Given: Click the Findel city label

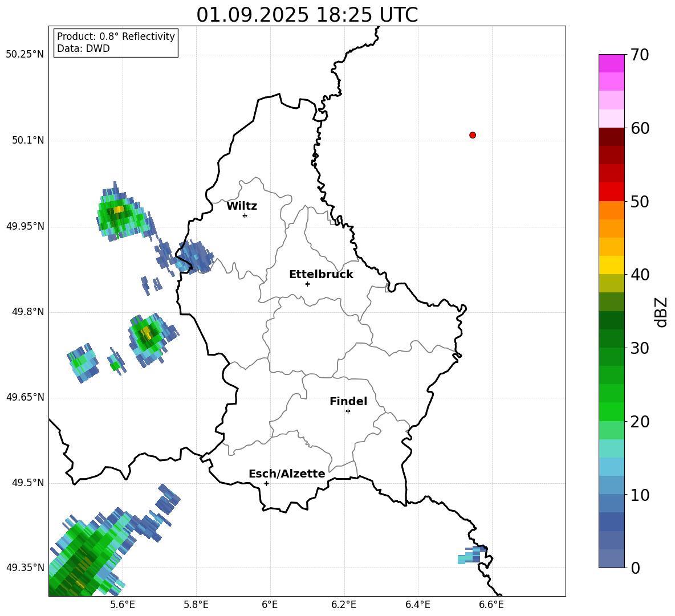Looking at the screenshot, I should pyautogui.click(x=348, y=401).
